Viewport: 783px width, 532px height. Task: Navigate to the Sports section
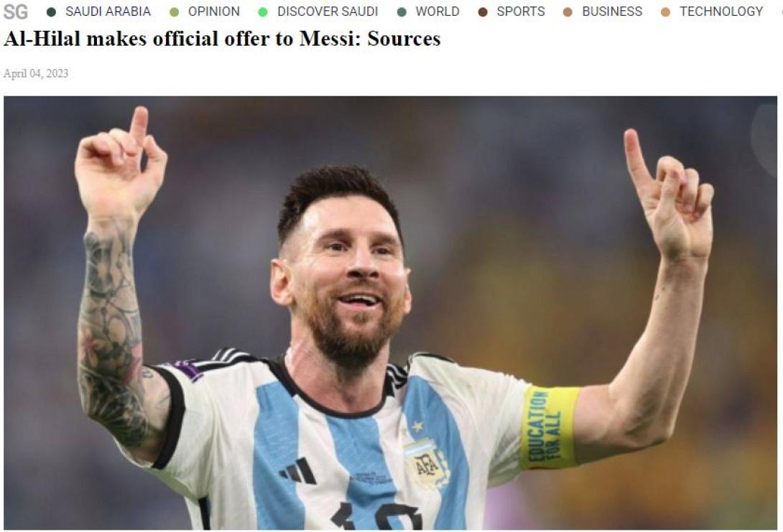[x=521, y=11]
